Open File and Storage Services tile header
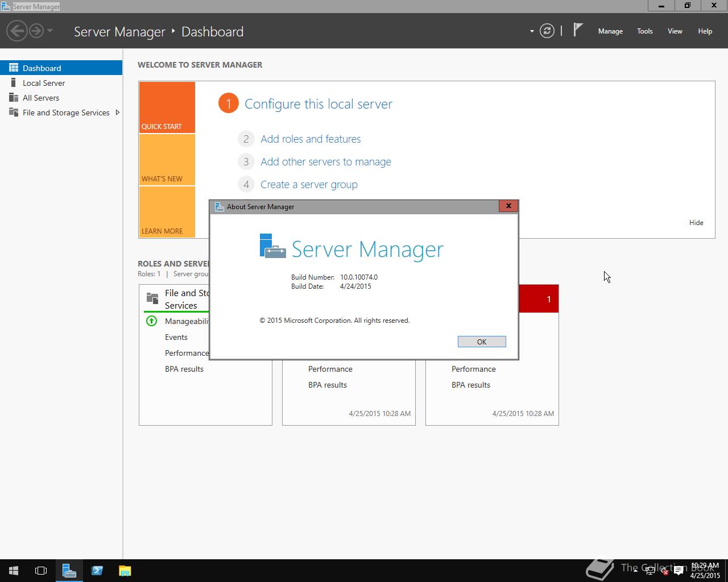 click(177, 299)
